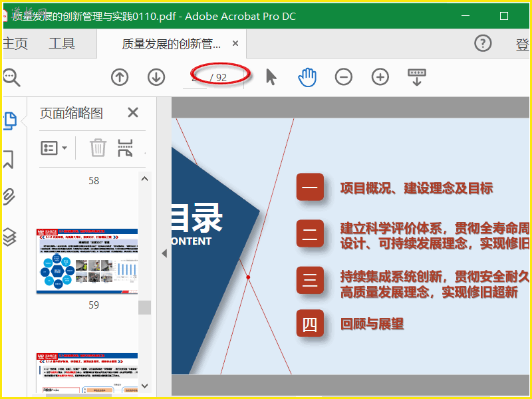Switch to the 主页 tab
The height and width of the screenshot is (399, 532).
(x=15, y=43)
